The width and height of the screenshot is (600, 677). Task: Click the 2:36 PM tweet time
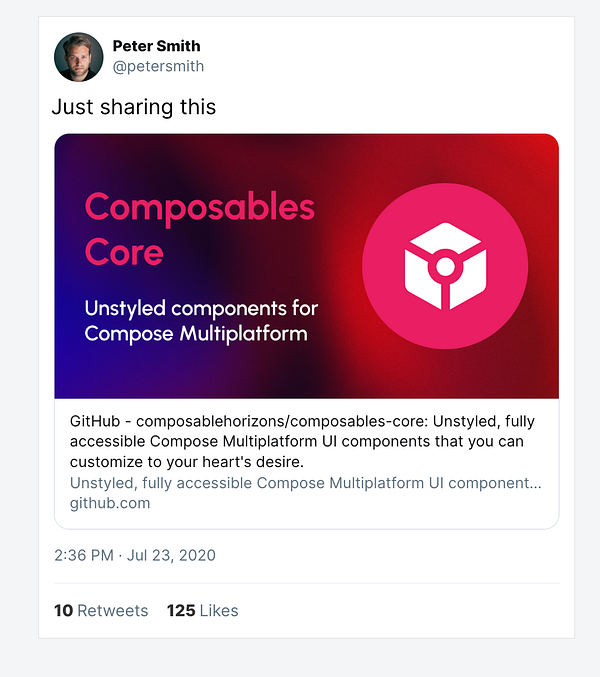point(83,555)
